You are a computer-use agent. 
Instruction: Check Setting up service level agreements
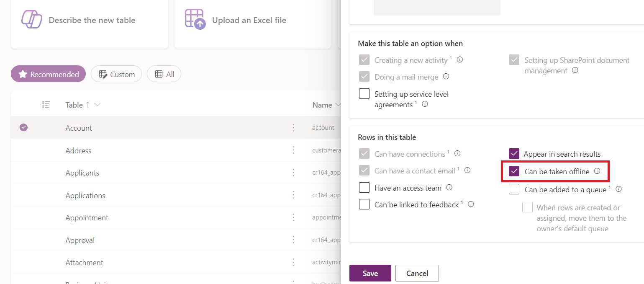pyautogui.click(x=364, y=94)
